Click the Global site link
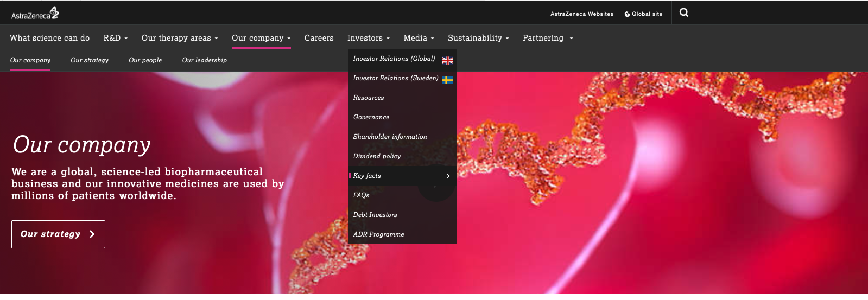 643,14
